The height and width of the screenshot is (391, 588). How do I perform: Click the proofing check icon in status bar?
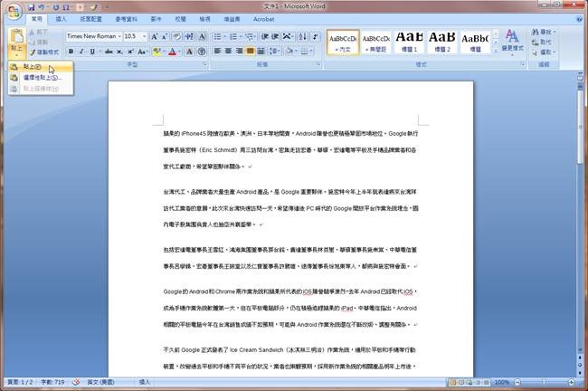point(76,382)
